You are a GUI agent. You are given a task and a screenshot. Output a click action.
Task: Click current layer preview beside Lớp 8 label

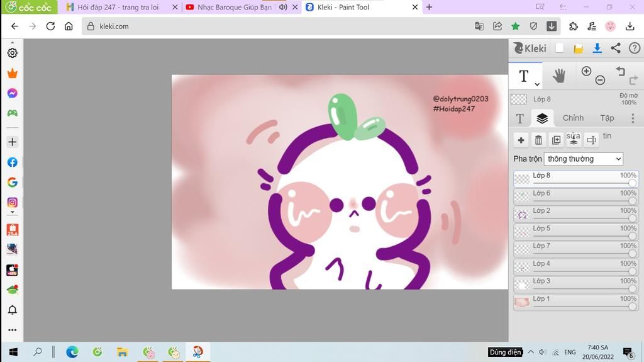pos(519,99)
